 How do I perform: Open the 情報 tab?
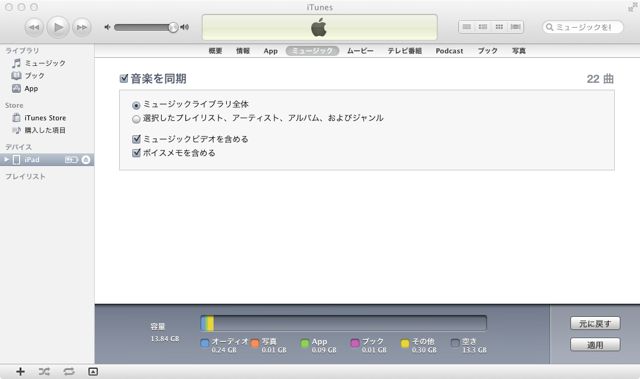pos(243,51)
